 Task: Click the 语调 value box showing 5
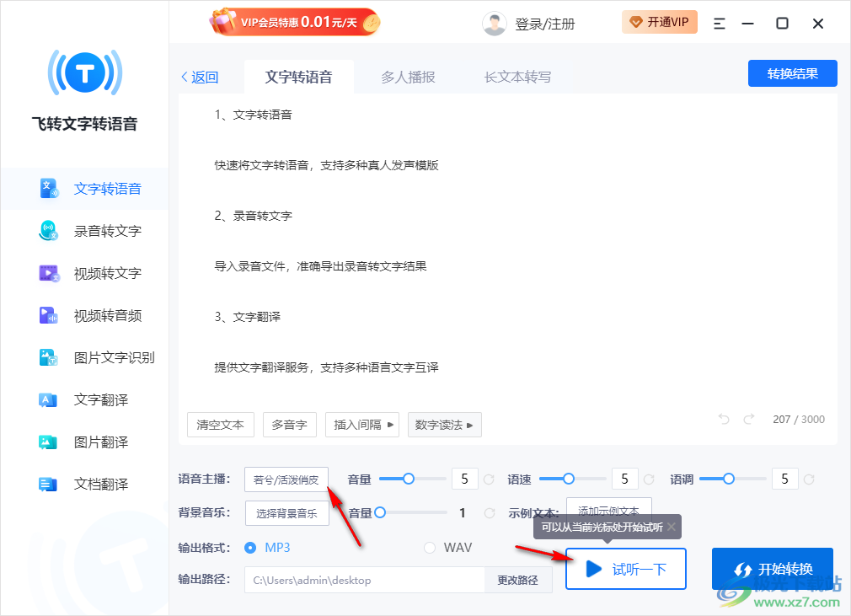click(x=784, y=479)
